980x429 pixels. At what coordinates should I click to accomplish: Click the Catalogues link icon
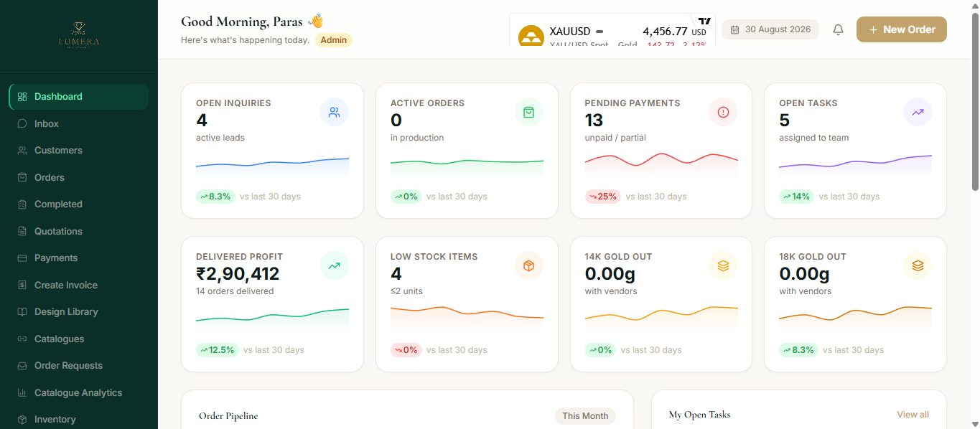pos(22,339)
